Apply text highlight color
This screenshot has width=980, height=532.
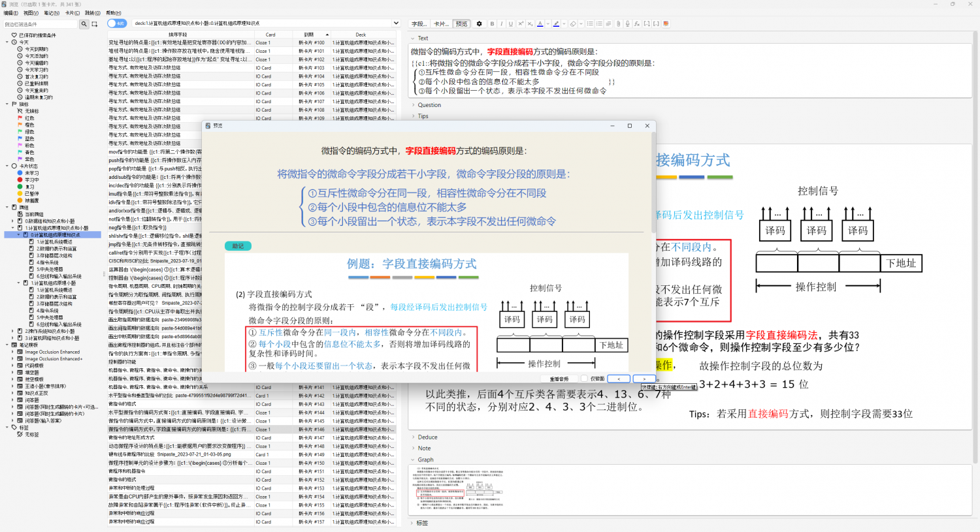point(556,23)
